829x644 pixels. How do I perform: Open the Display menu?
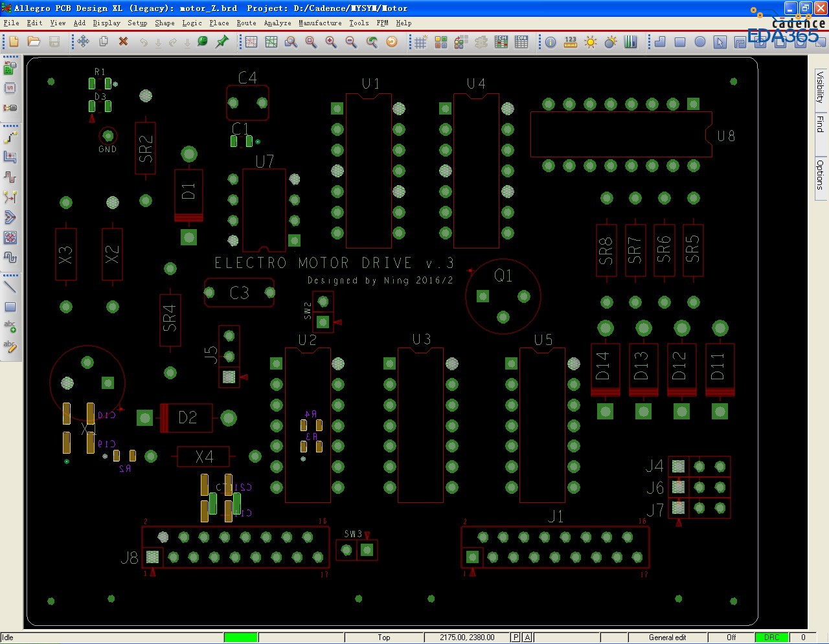(x=106, y=23)
